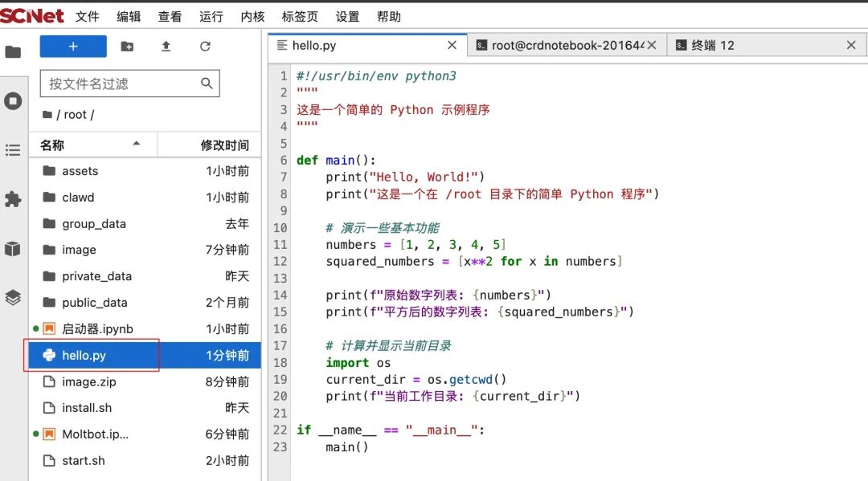Click the upload files icon

click(x=166, y=47)
